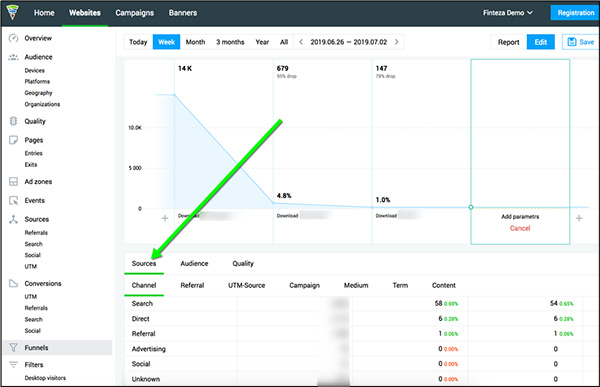Open the Websites menu

click(x=85, y=13)
